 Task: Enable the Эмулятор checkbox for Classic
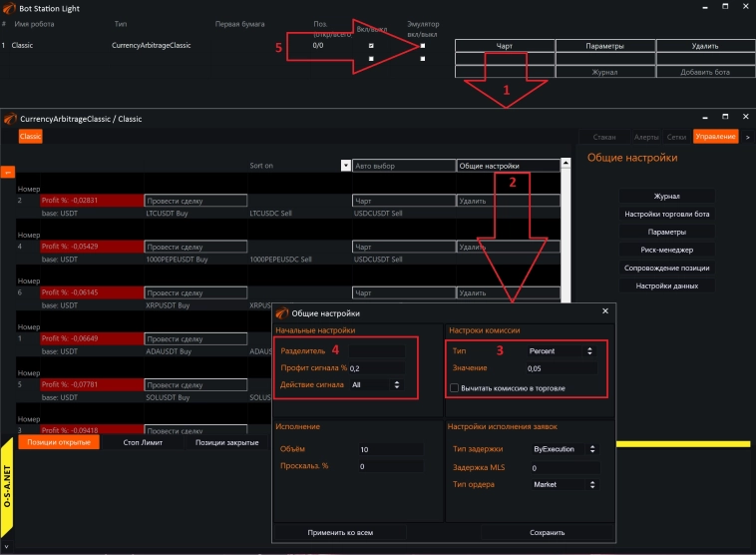point(423,46)
